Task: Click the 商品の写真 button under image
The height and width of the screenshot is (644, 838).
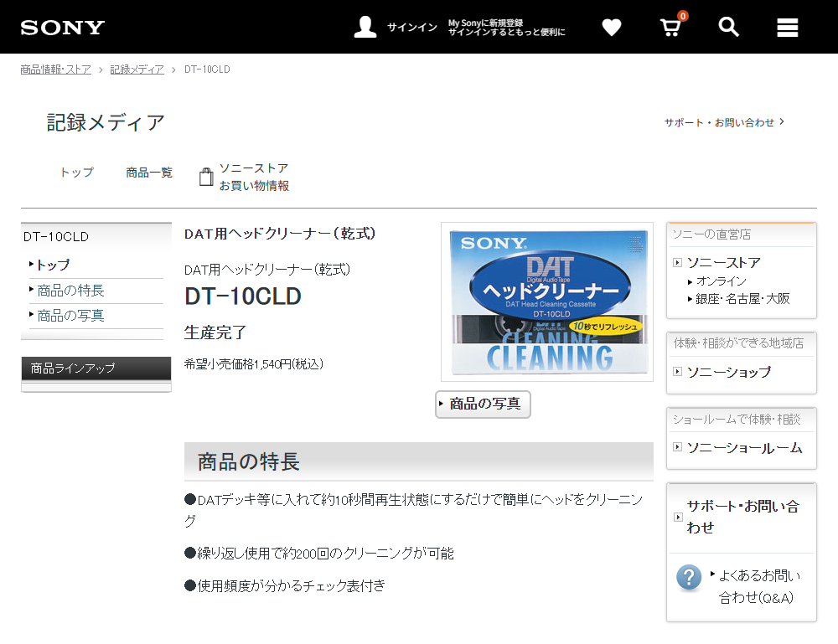Action: tap(484, 404)
